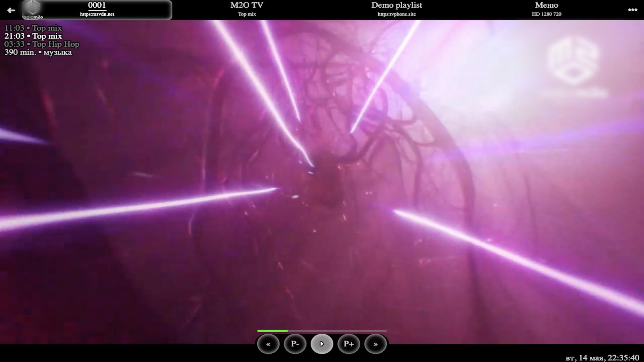Open the Меню HD 1280 720 tab
This screenshot has width=644, height=362.
(x=546, y=9)
